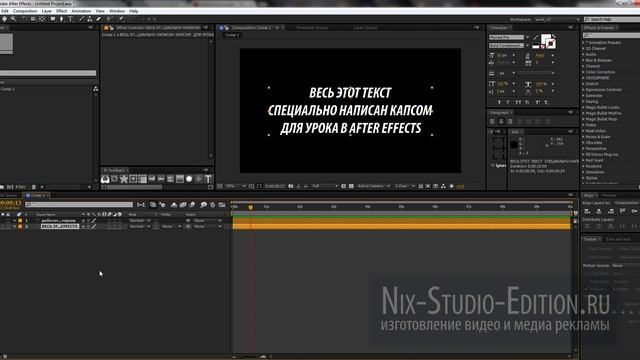Select the Eraser tool
Viewport: 640px width, 360px height.
(x=98, y=19)
